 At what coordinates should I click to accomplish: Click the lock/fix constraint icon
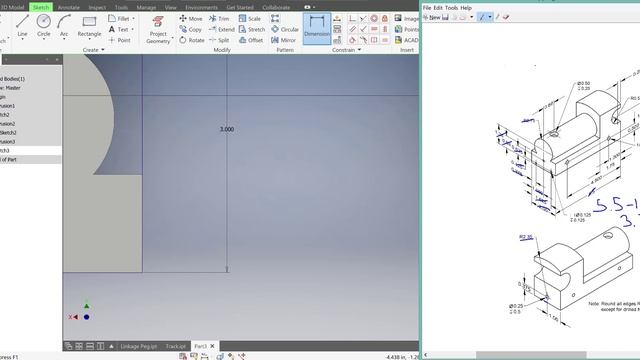pos(384,18)
